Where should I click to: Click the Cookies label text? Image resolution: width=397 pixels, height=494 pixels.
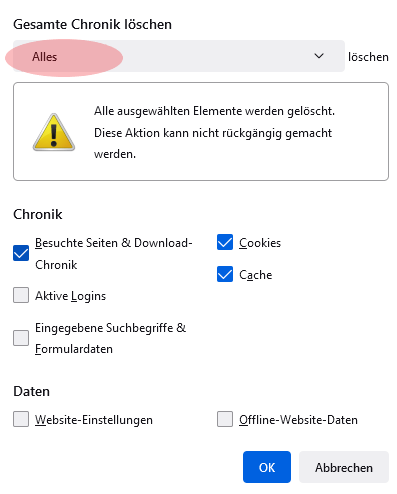click(260, 243)
